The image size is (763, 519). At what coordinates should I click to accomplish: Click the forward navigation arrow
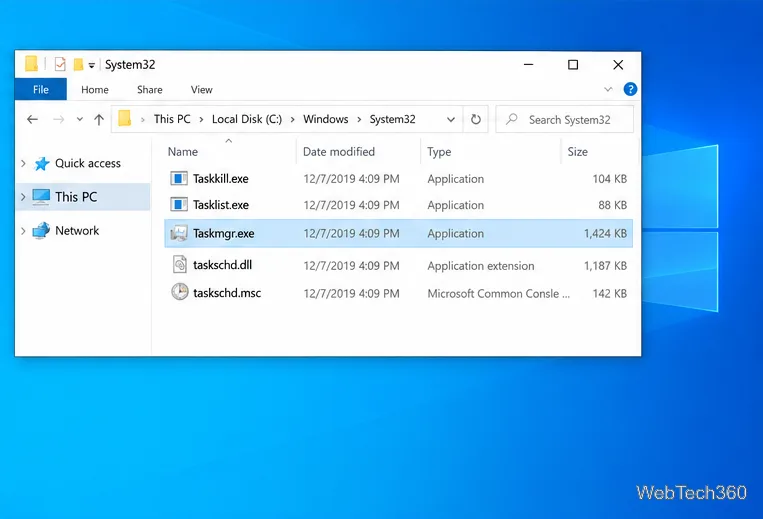pyautogui.click(x=58, y=119)
